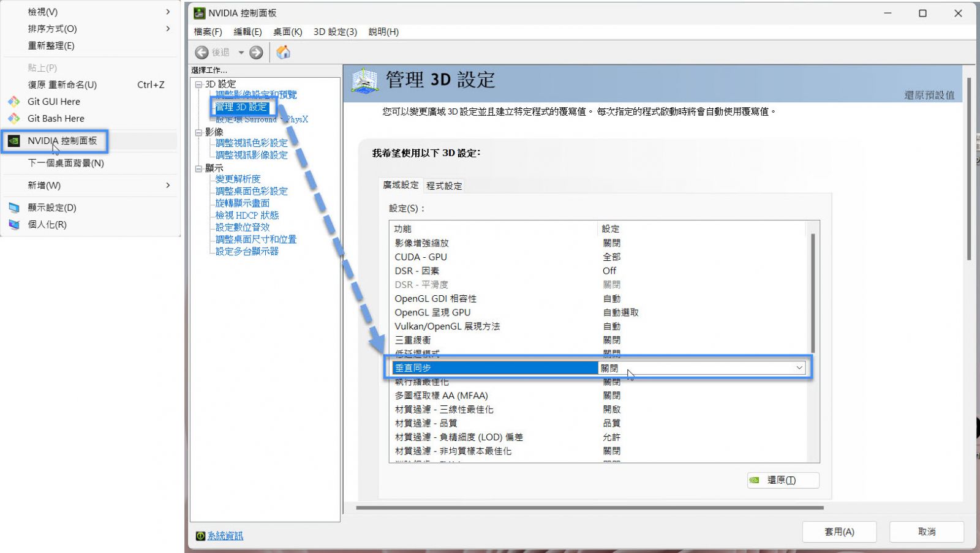Select the CUDA - GPU setting row
Screen dimensions: 980x553
pyautogui.click(x=599, y=257)
